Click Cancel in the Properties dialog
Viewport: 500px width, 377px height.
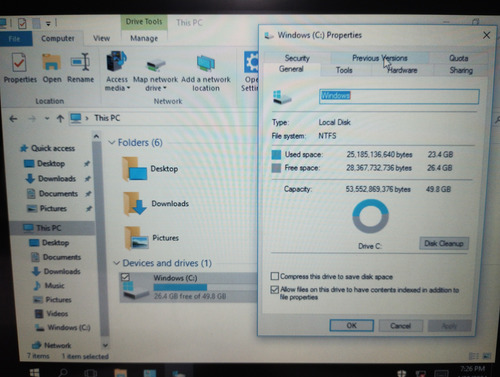click(400, 325)
